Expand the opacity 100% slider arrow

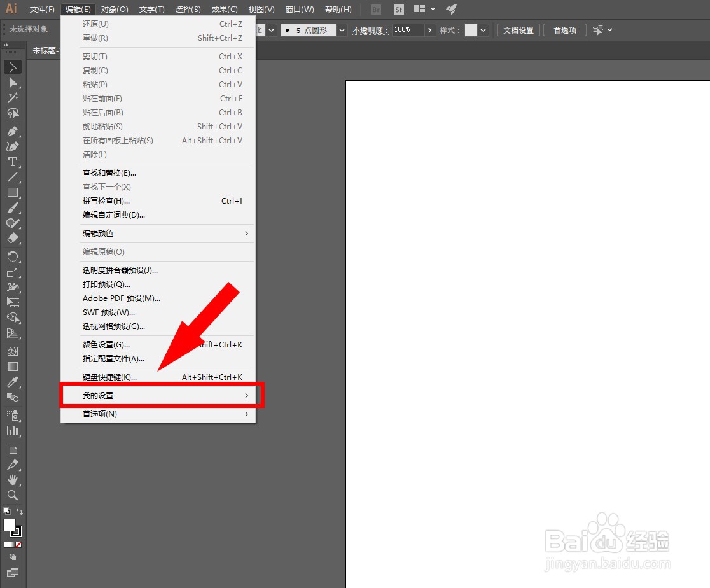[x=429, y=31]
